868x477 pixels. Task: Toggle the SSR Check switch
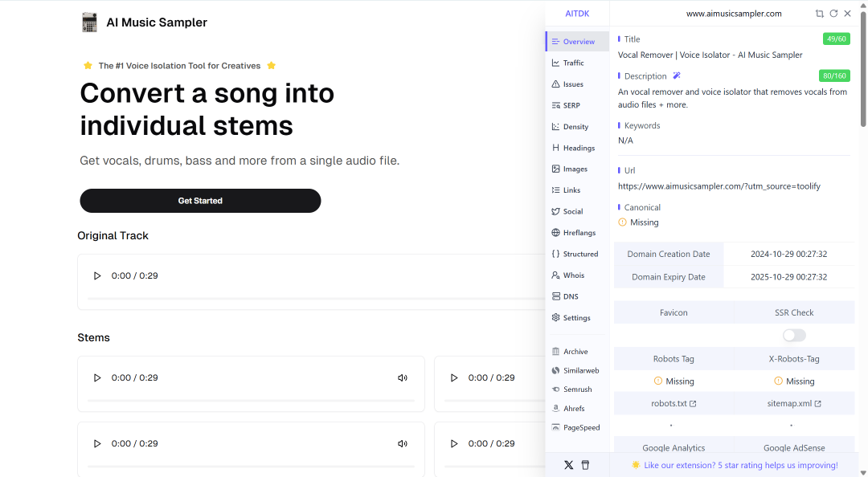(x=794, y=336)
